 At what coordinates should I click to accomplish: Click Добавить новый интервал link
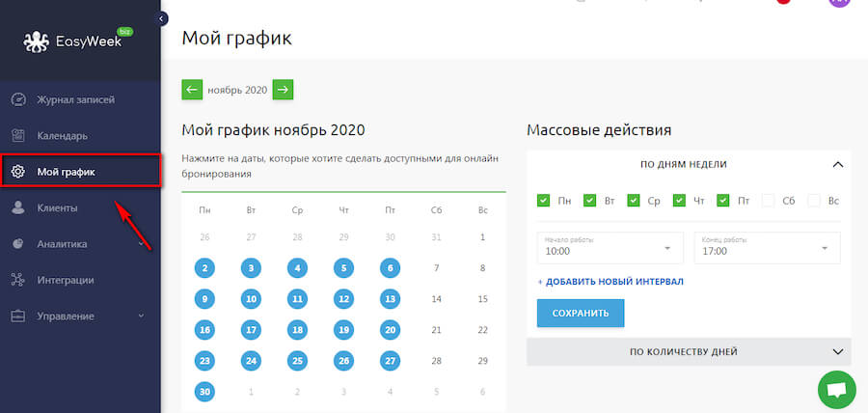(610, 282)
